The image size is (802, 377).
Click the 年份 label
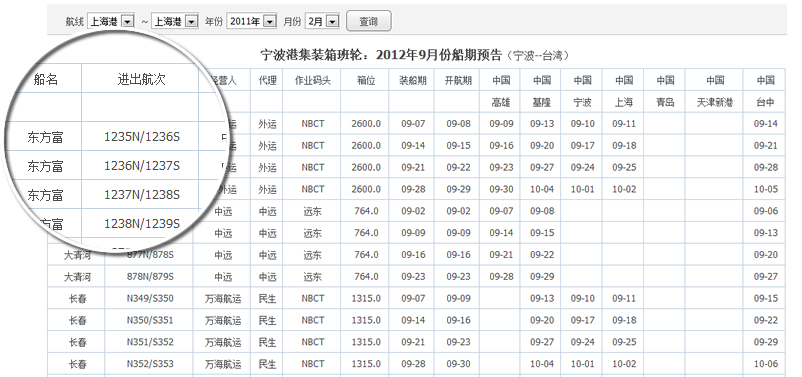(214, 21)
